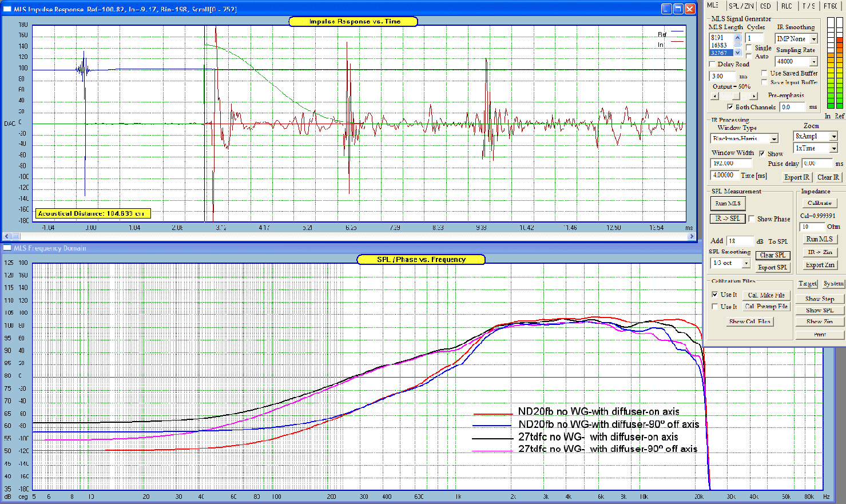
Task: Switch to the SPL / ZIN tab
Action: pos(741,6)
